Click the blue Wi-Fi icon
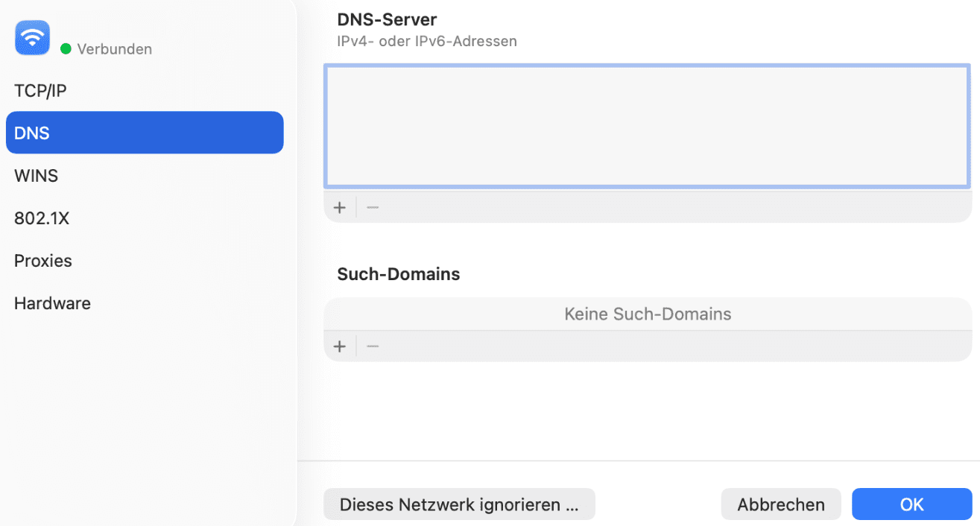This screenshot has width=980, height=526. click(32, 37)
